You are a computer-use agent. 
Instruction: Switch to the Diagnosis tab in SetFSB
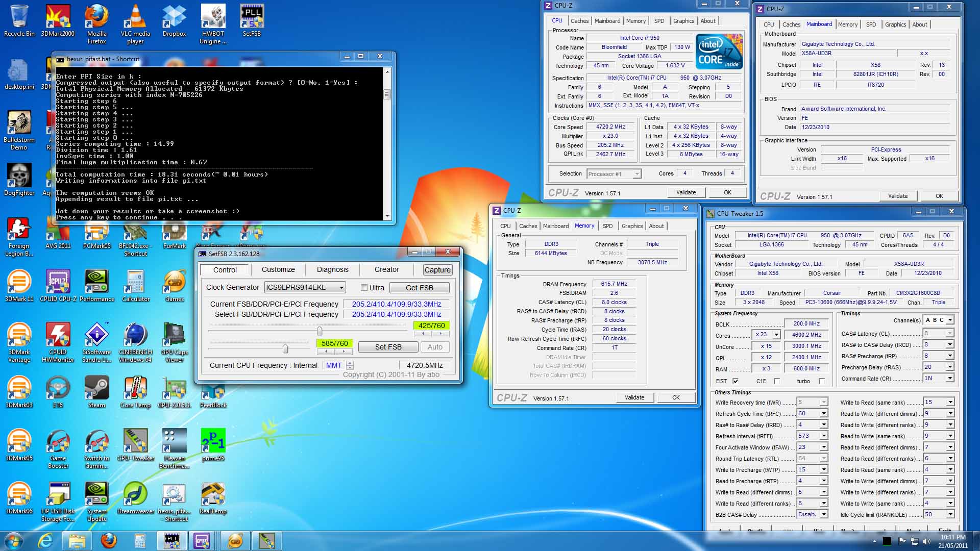point(332,269)
